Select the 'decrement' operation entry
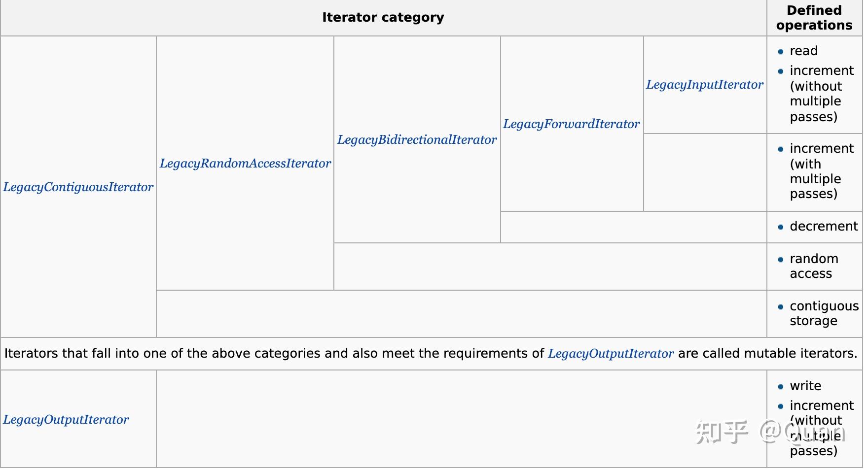868x470 pixels. (824, 227)
